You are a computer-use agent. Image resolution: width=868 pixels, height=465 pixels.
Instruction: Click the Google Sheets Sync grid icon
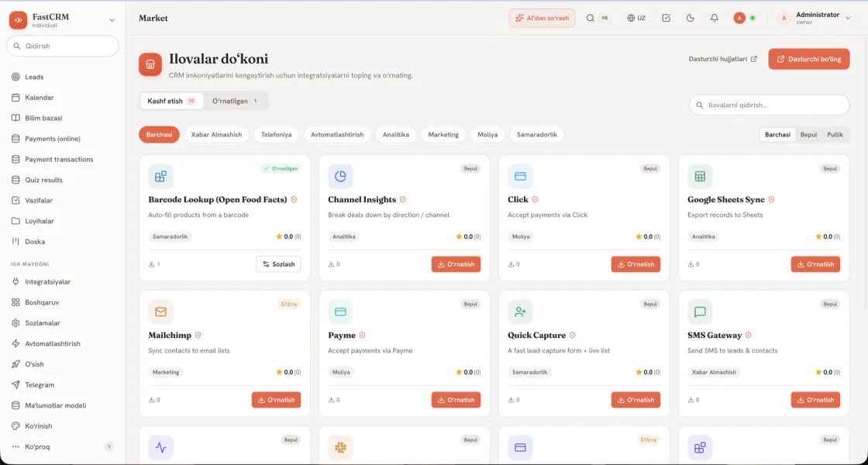tap(700, 177)
